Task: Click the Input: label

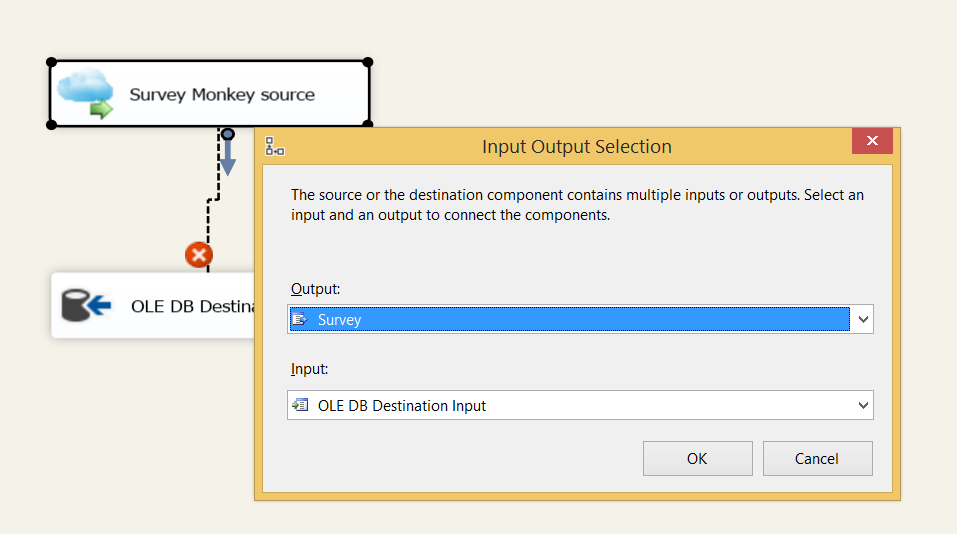Action: click(309, 369)
